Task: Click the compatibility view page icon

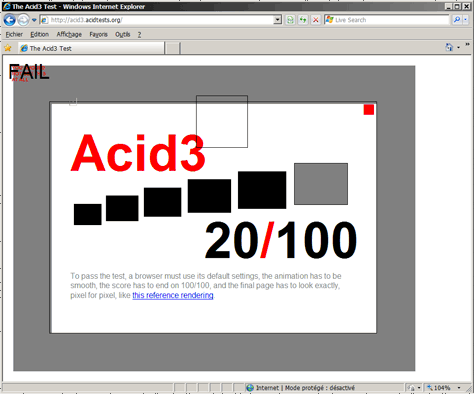Action: pyautogui.click(x=290, y=20)
